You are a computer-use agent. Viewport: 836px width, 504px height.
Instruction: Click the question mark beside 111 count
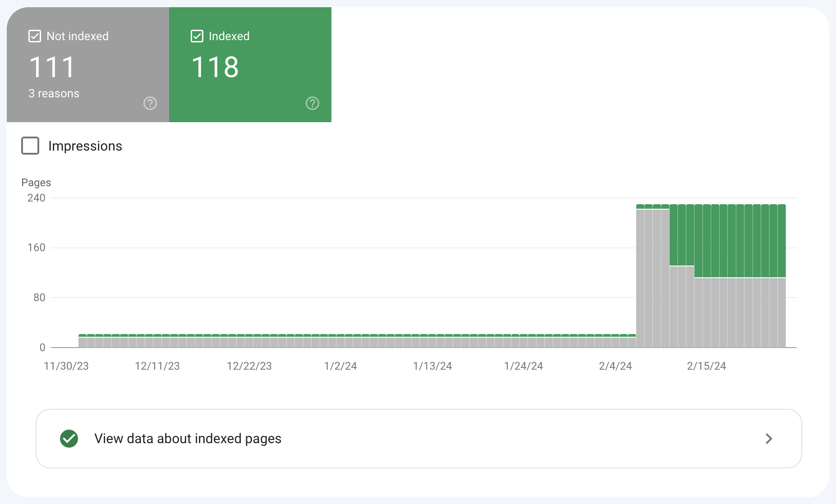[x=150, y=103]
